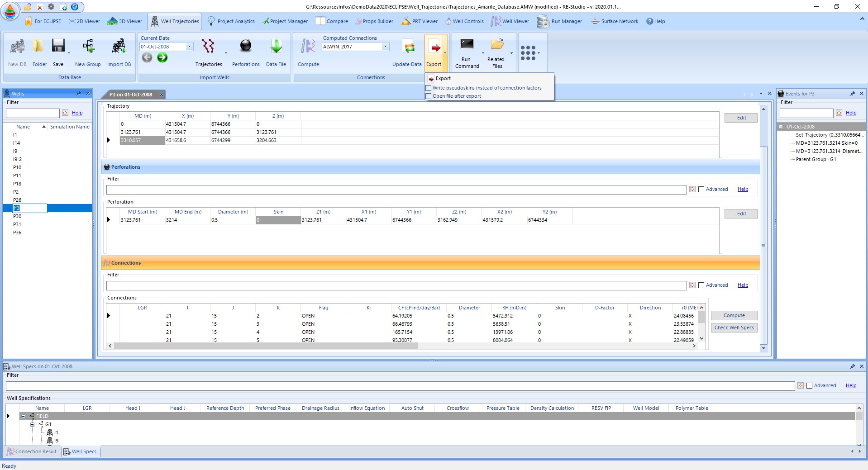Viewport: 868px width, 470px height.
Task: Go to next date with green arrow
Action: click(x=162, y=57)
